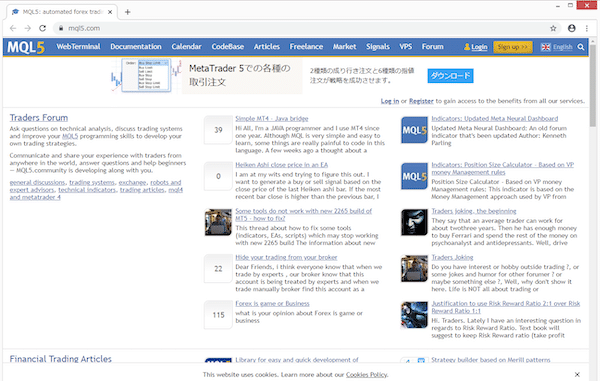600x381 pixels.
Task: Open CodeBase menu item
Action: tap(228, 47)
